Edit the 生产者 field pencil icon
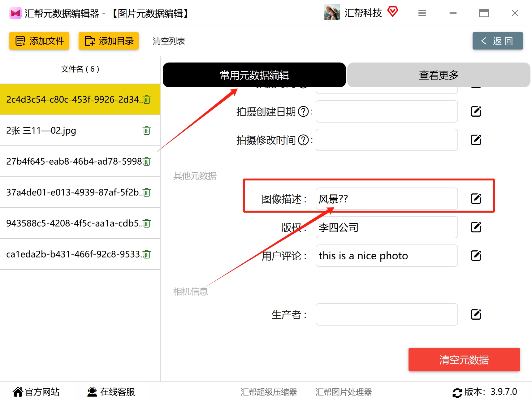The image size is (532, 402). point(476,314)
